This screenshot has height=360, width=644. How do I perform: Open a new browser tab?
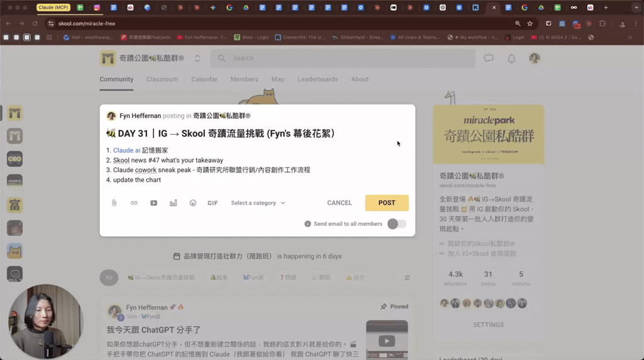[x=606, y=8]
